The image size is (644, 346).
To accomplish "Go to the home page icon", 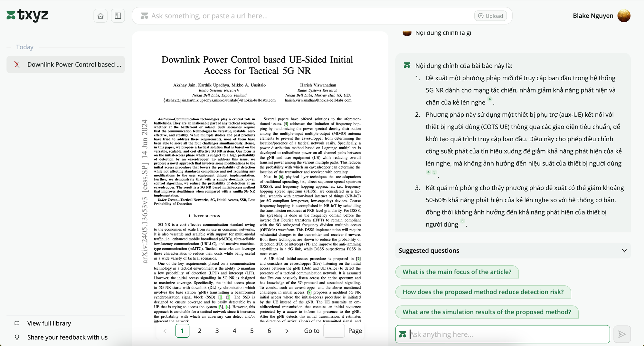I will click(x=100, y=16).
